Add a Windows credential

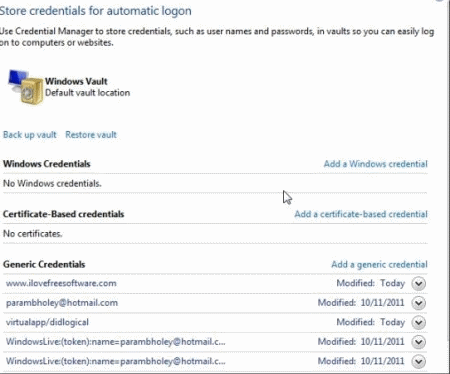(375, 164)
